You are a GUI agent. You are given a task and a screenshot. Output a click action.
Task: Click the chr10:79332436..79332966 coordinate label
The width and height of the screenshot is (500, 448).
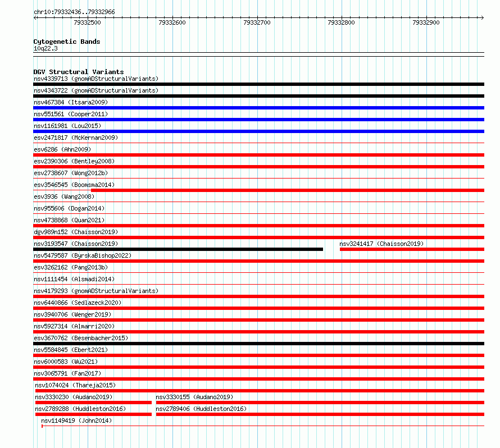pos(74,12)
